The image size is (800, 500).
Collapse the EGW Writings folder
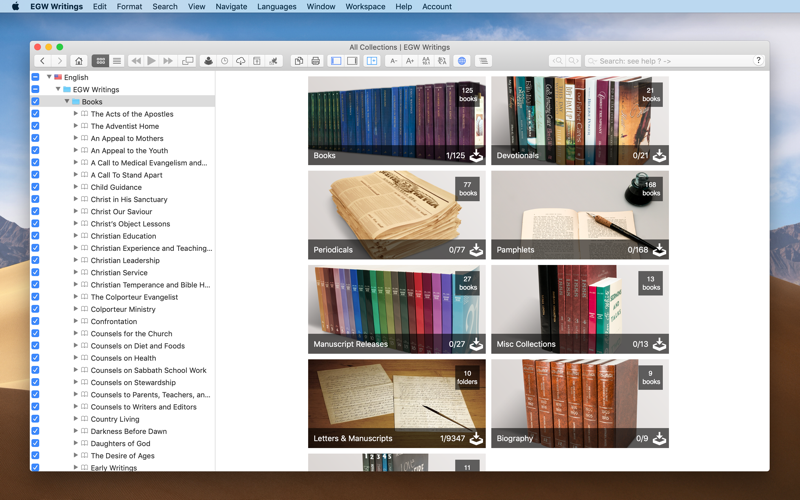(x=58, y=89)
